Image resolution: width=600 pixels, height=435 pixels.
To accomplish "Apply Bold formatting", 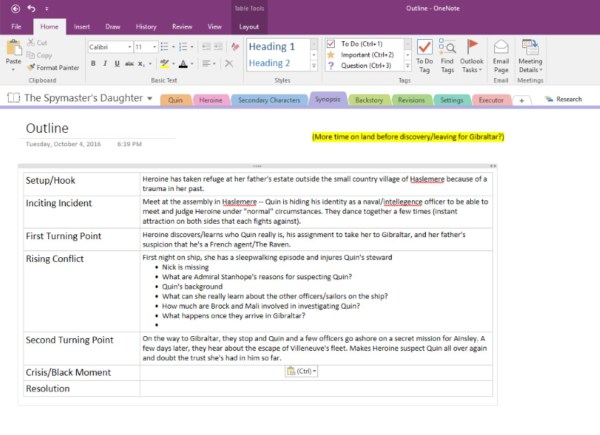I will click(x=92, y=63).
